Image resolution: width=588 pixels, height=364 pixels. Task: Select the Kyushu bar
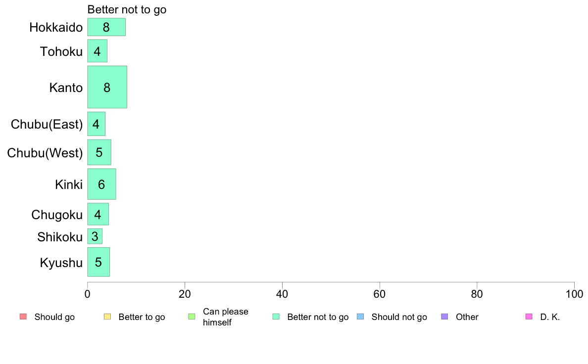98,262
